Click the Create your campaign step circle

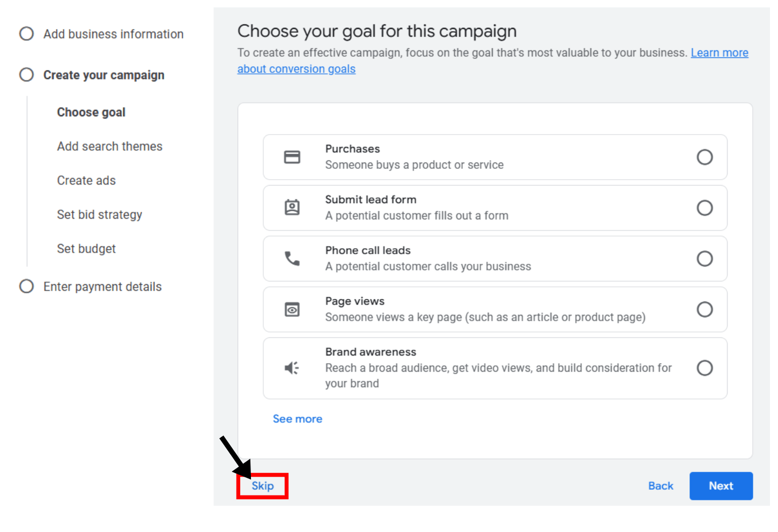tap(26, 75)
